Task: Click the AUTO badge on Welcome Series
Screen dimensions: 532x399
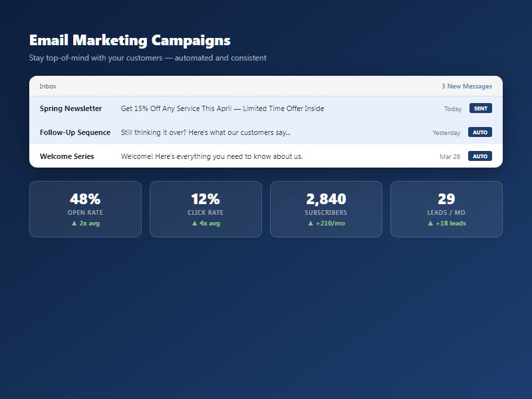Action: (480, 156)
